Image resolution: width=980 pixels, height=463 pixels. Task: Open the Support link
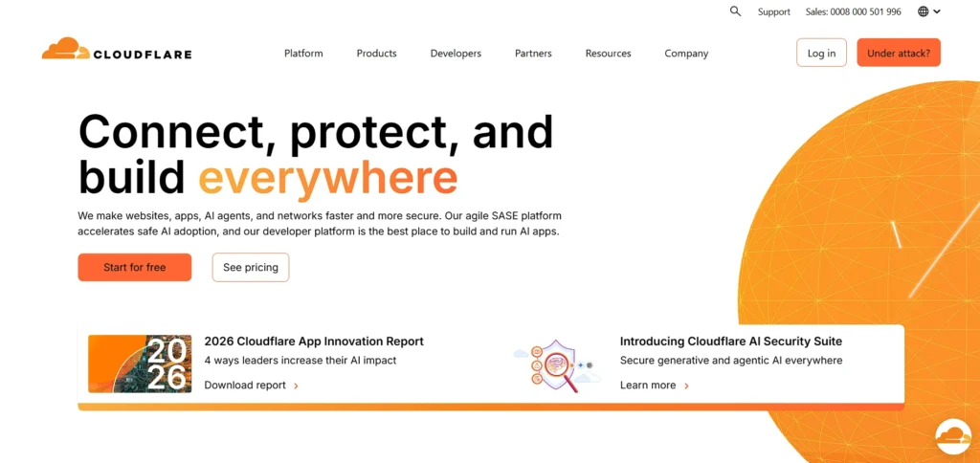(x=773, y=11)
